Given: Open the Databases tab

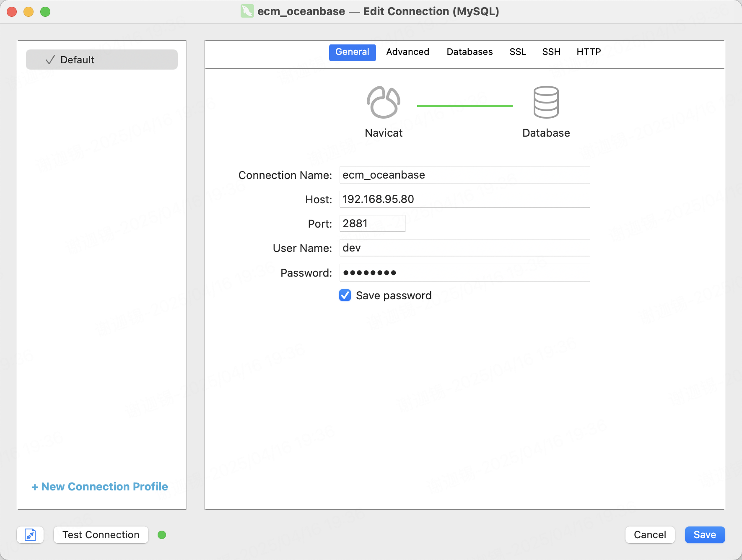Looking at the screenshot, I should click(470, 52).
